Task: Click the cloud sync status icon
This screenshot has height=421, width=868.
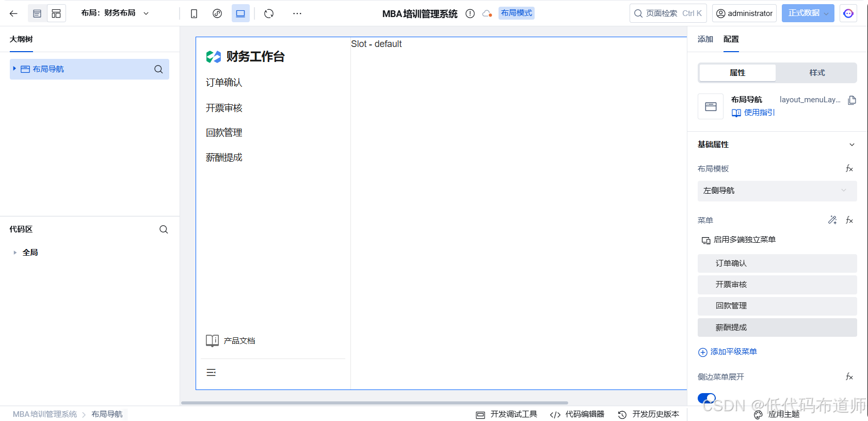Action: (x=487, y=14)
